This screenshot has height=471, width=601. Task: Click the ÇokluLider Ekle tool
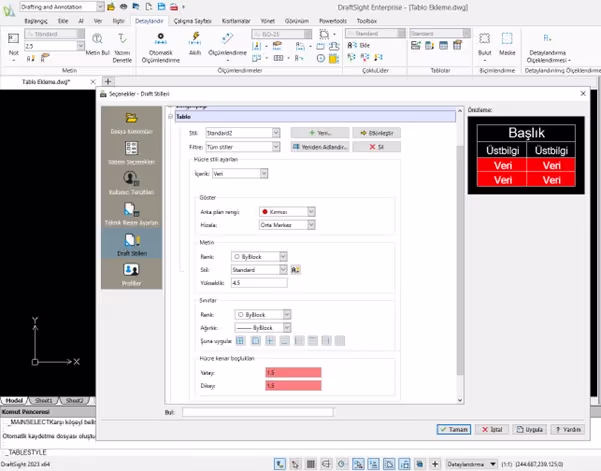[x=359, y=45]
